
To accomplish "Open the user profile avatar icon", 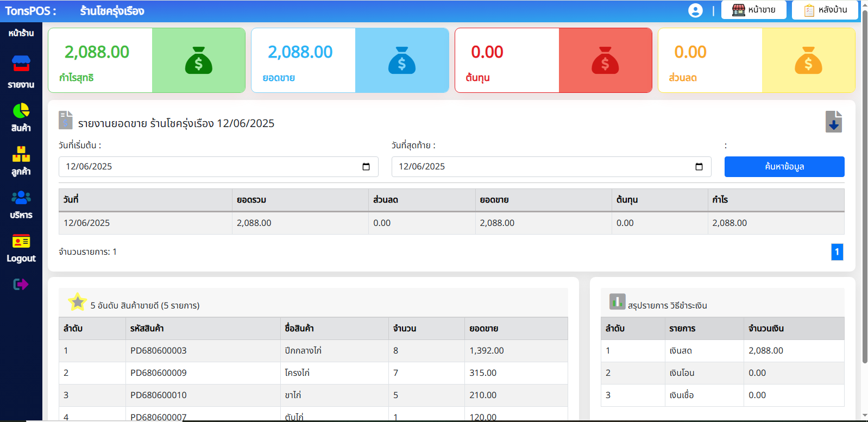I will tap(695, 11).
